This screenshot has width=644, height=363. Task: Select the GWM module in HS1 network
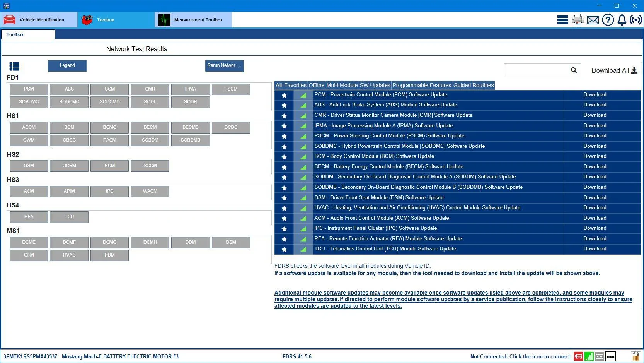(x=29, y=140)
